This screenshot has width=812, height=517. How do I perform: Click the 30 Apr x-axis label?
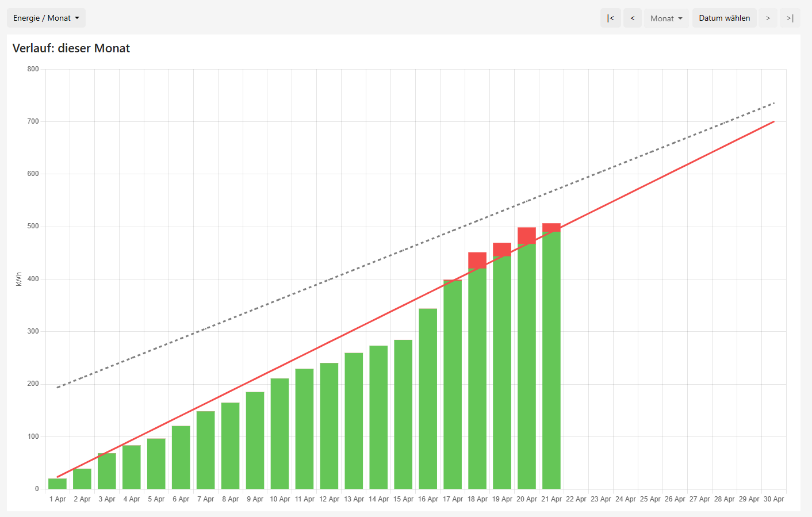[773, 499]
